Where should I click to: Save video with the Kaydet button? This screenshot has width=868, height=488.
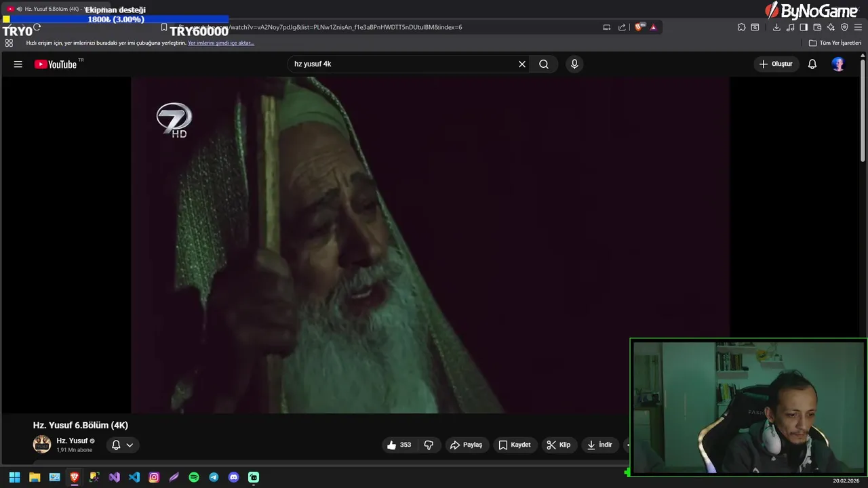[x=515, y=445]
